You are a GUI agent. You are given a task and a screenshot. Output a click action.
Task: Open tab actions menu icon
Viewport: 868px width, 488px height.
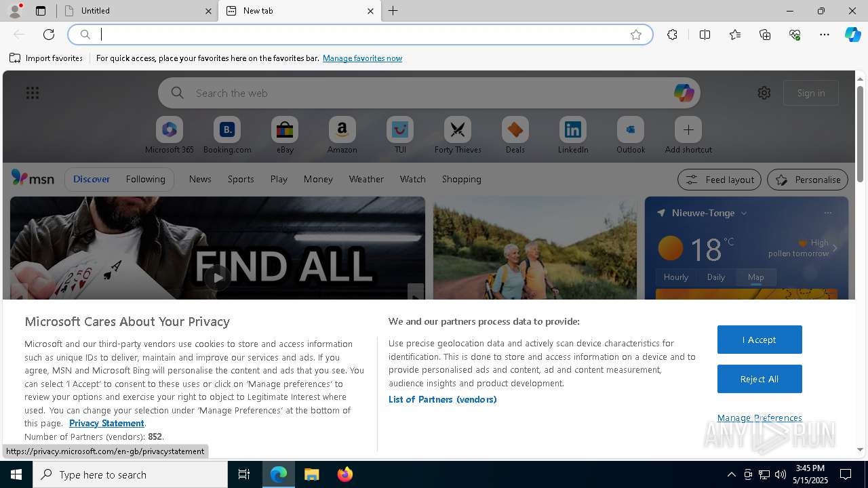click(41, 11)
